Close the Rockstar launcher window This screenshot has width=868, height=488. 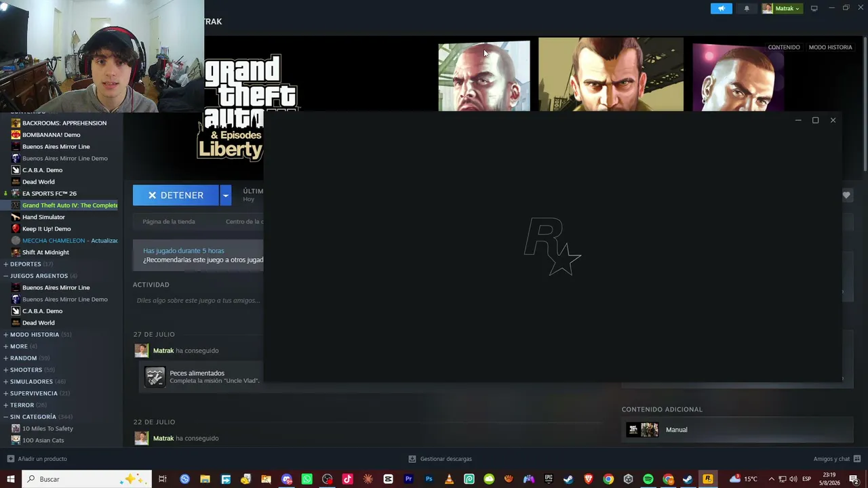(x=833, y=121)
